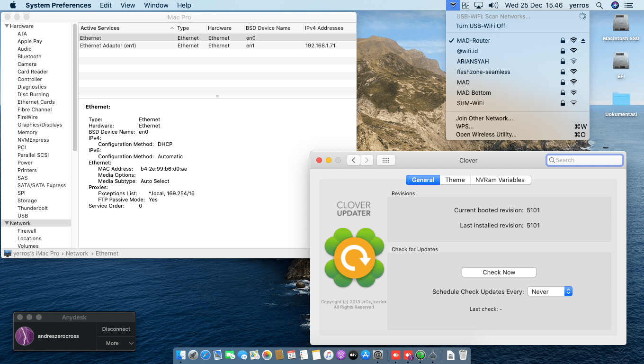Click Disconnect in Anydesk panel

click(116, 329)
